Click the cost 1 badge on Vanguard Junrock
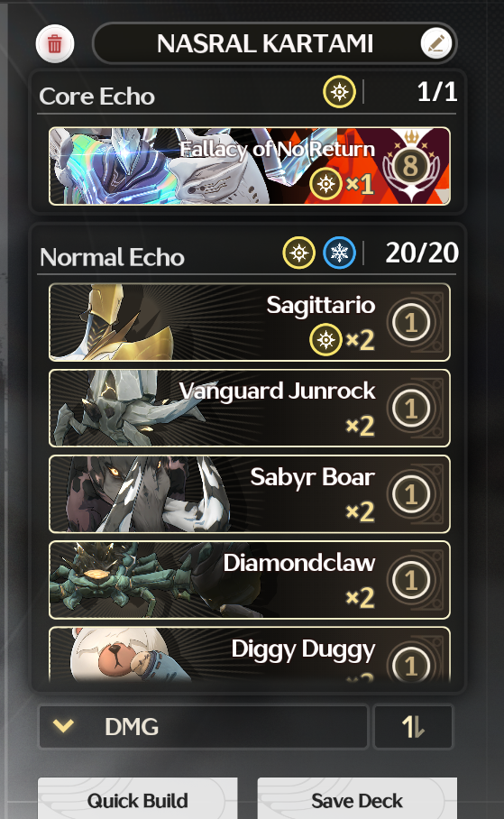Image resolution: width=504 pixels, height=819 pixels. 411,409
